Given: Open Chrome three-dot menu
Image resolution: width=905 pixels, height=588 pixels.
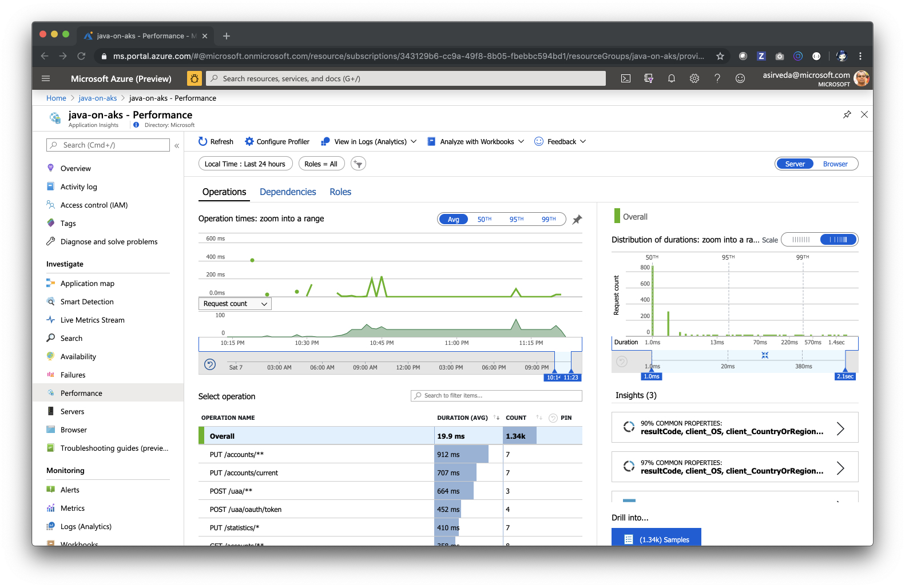Looking at the screenshot, I should (860, 56).
